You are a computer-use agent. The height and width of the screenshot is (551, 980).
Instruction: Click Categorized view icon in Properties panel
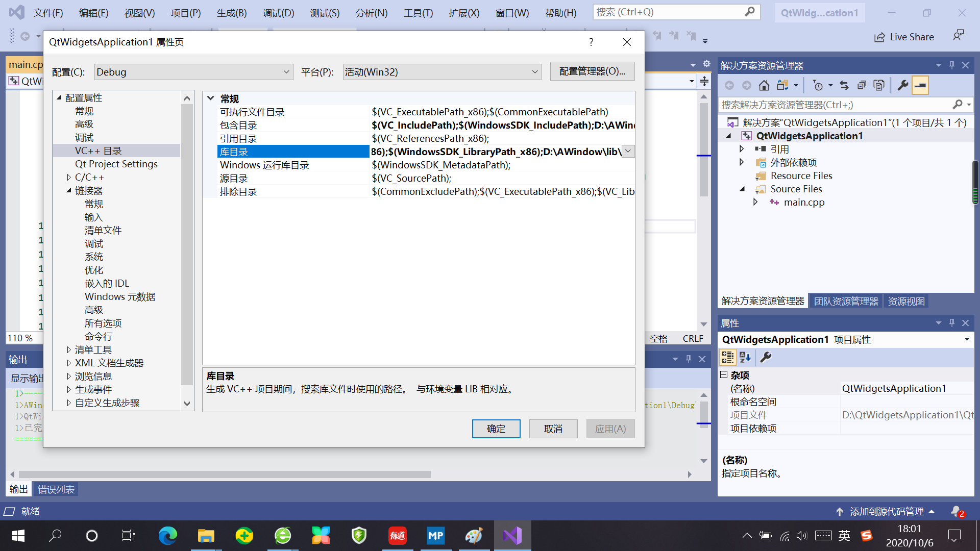tap(727, 358)
